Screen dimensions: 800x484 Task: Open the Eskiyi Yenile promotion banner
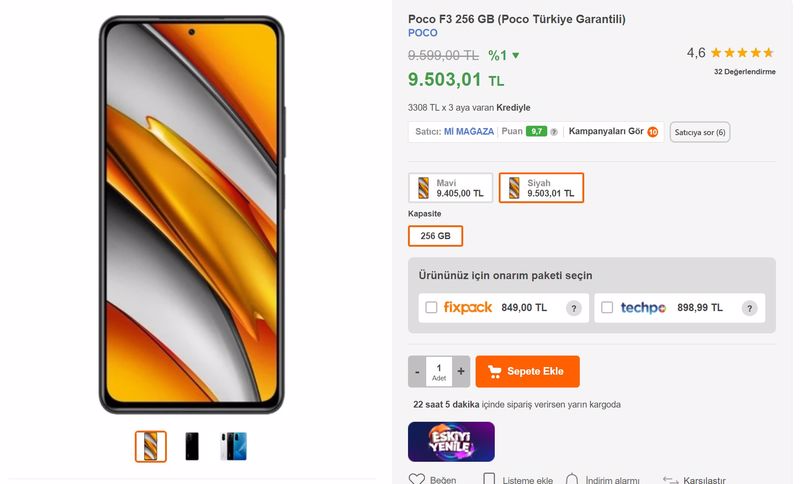[451, 441]
